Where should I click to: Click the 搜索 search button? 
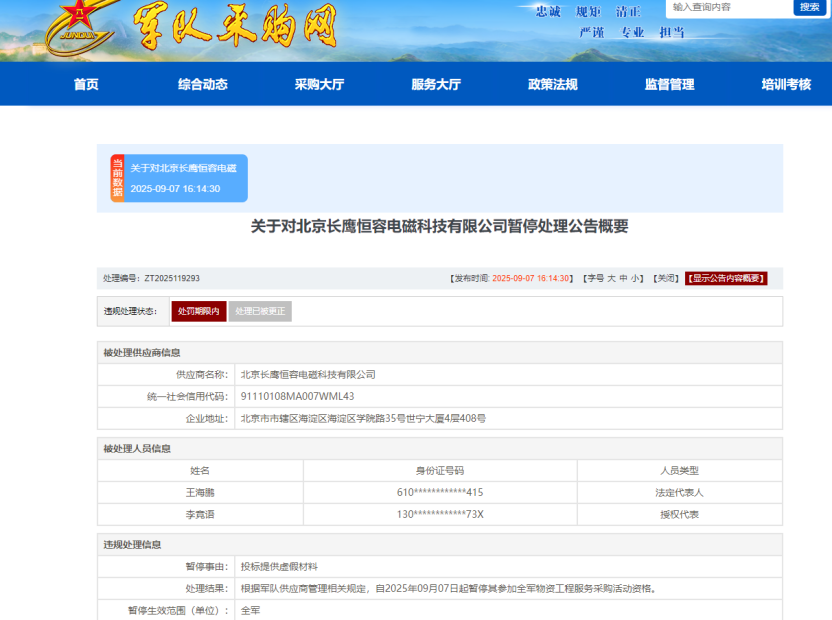(x=810, y=7)
